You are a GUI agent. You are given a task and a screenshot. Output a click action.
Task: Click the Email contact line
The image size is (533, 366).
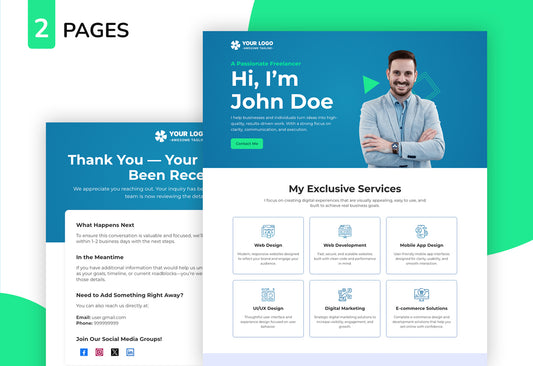point(101,317)
